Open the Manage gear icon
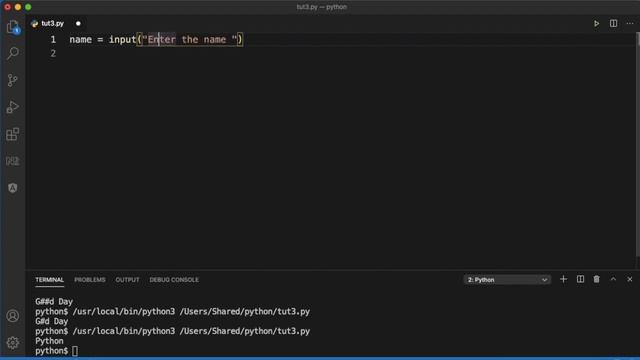 (13, 342)
